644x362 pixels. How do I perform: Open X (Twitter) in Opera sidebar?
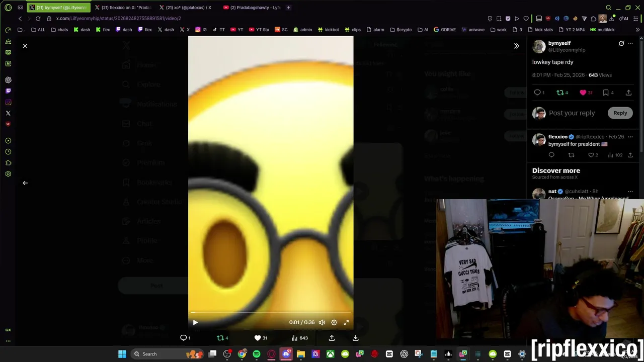tap(8, 113)
